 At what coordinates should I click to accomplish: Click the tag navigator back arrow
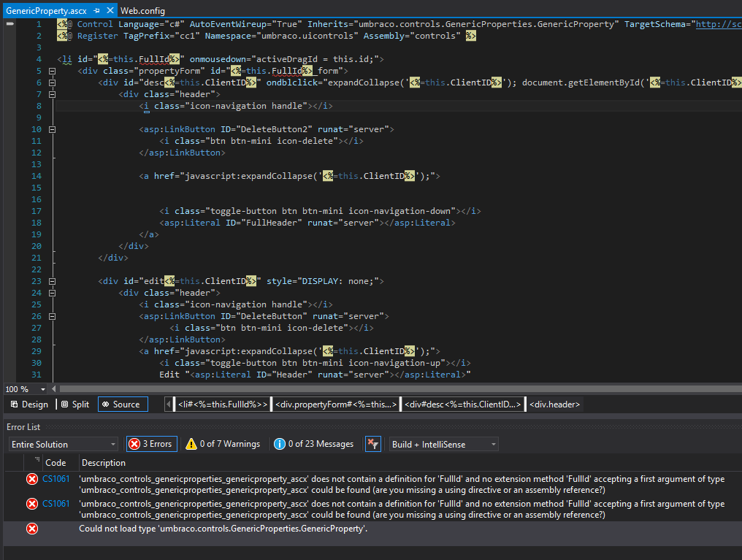(168, 404)
